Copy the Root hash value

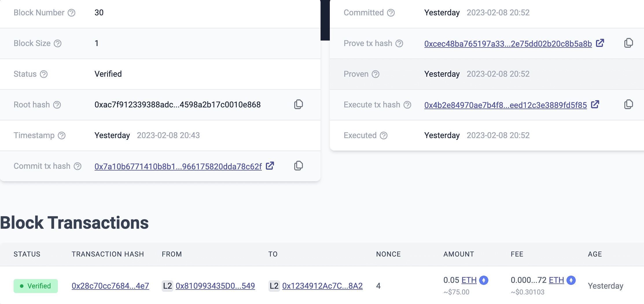click(x=298, y=105)
